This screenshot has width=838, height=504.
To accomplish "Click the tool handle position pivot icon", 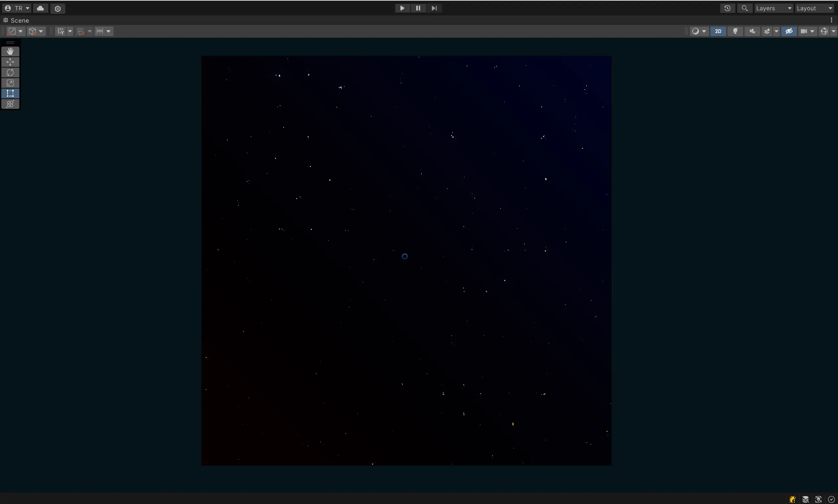I will 12,31.
